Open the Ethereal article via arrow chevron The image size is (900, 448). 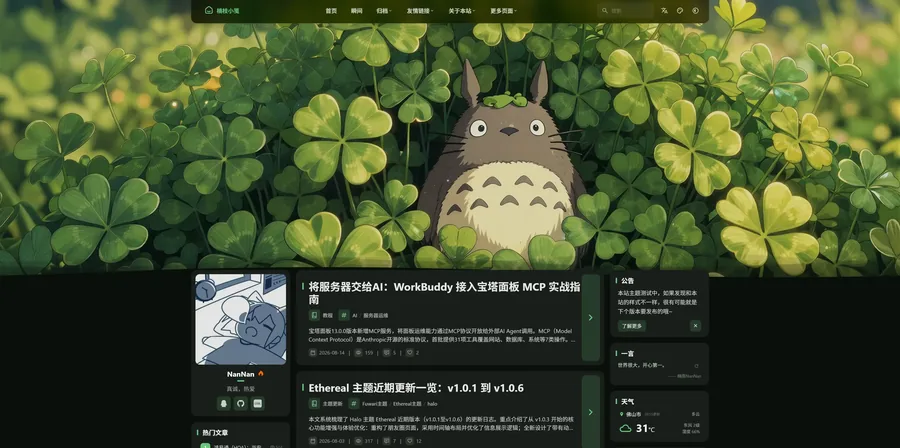591,412
